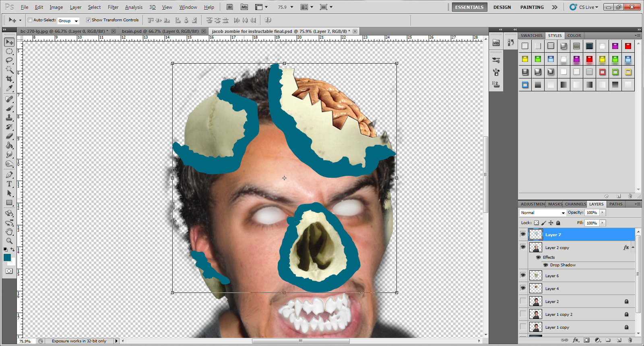Switch to Painting workspace
This screenshot has height=346, width=644.
tap(532, 7)
